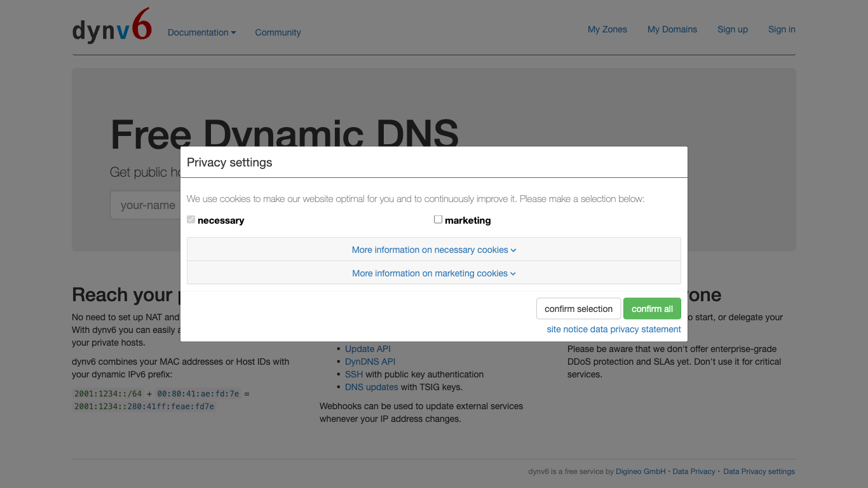
Task: Expand More information on marketing cookies
Action: tap(434, 273)
